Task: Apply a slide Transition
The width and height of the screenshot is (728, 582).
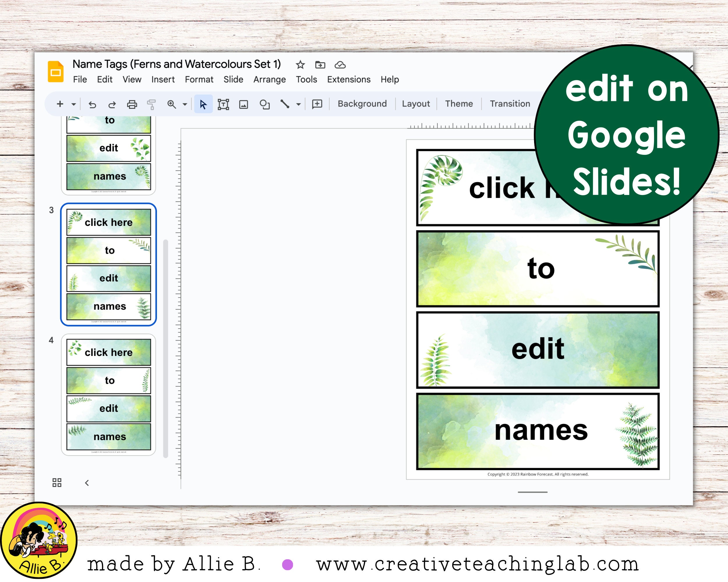Action: tap(510, 104)
